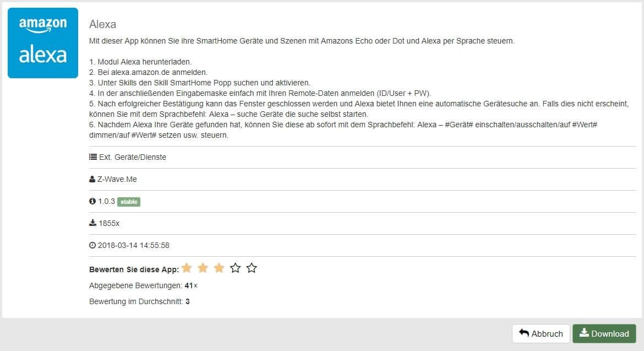The image size is (644, 351).
Task: Click the Alexa title heading
Action: pyautogui.click(x=102, y=25)
